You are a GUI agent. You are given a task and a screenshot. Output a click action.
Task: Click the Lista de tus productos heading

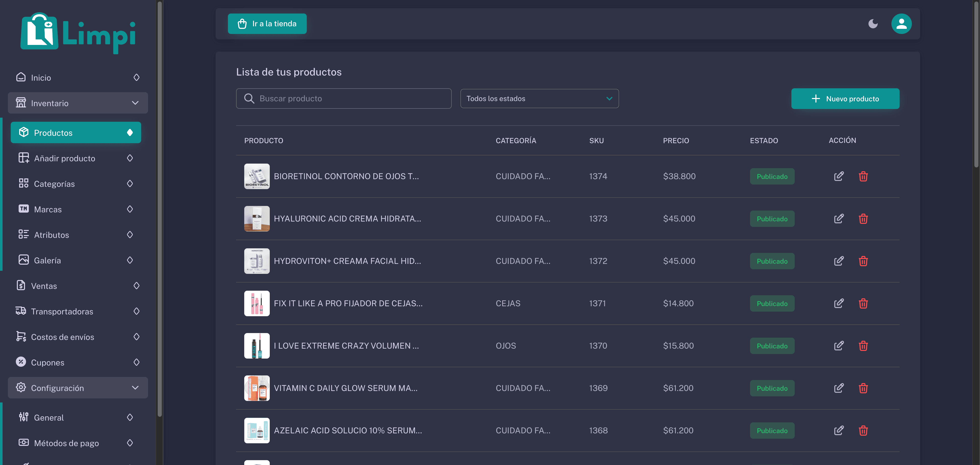(289, 72)
